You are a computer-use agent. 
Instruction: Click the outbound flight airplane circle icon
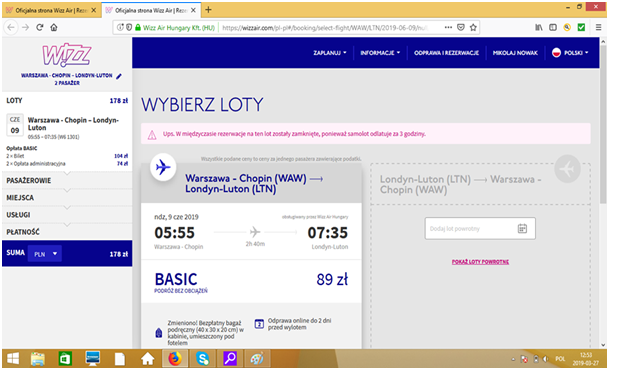coord(163,167)
